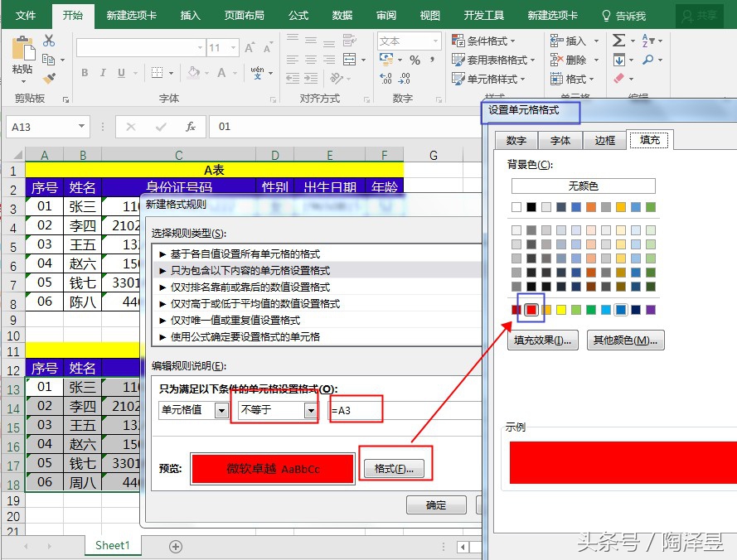Click the AutoSum (Σ) icon
Image resolution: width=737 pixels, height=560 pixels.
[x=618, y=41]
